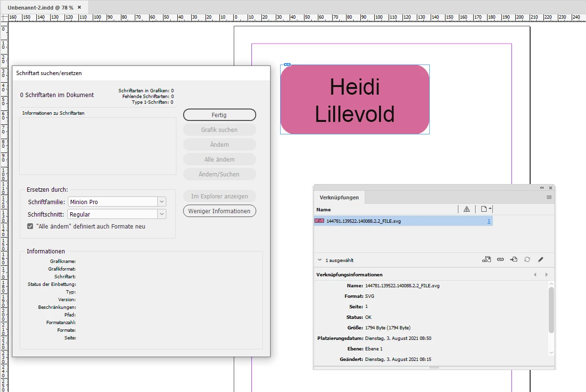Show the next link's information with the right arrow
Screen dimensions: 586x392
546,274
